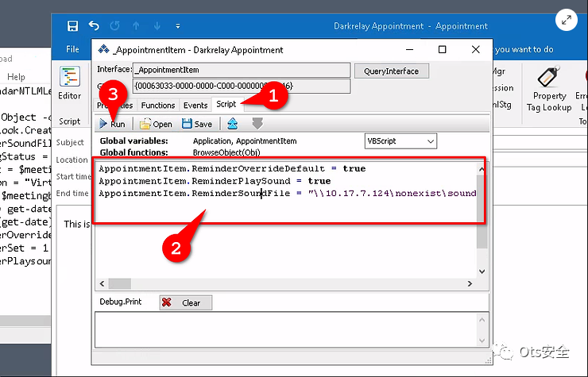Screen dimensions: 588x377
Task: Click script editor scroll left arrow
Action: [x=102, y=283]
